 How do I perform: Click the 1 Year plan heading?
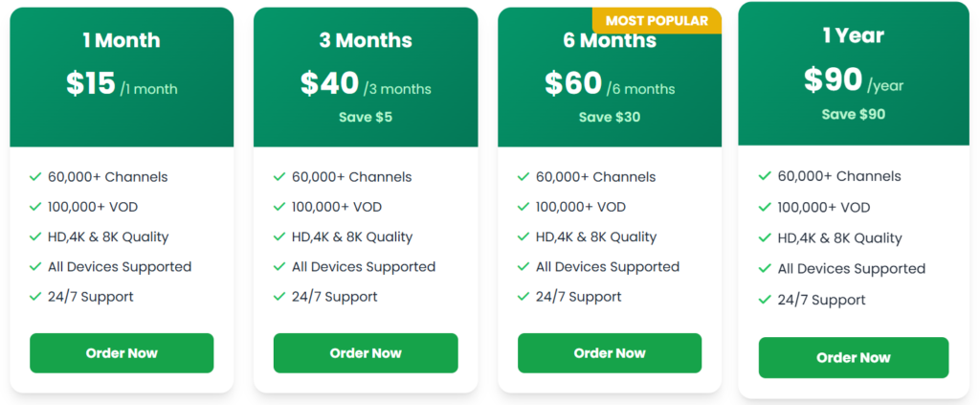(853, 35)
